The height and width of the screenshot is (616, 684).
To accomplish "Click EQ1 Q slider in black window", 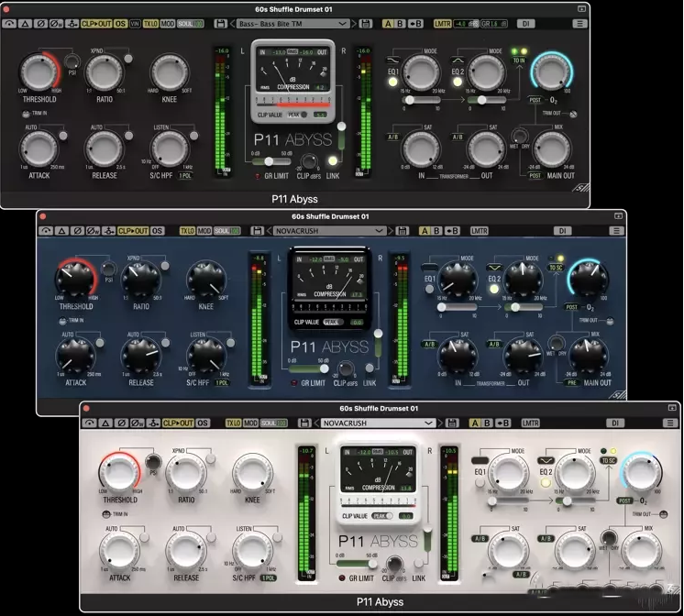I will pos(422,100).
